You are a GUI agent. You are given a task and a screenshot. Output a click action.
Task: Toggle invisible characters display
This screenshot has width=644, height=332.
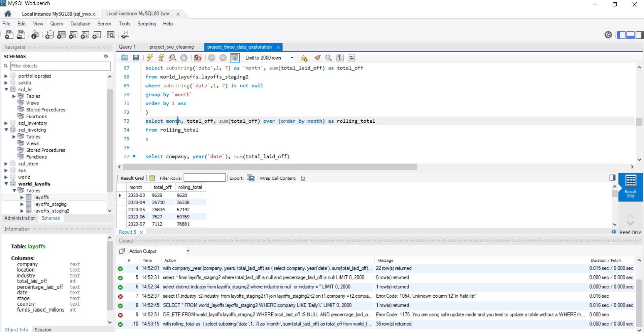coord(340,58)
